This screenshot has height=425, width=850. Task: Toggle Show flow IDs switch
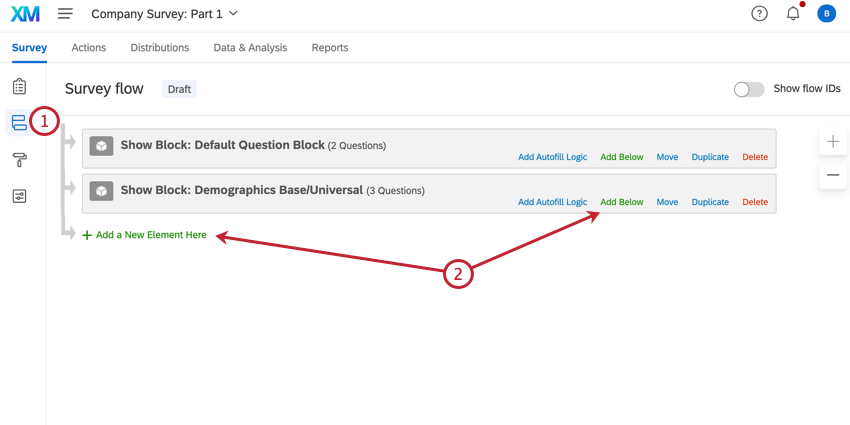(x=749, y=89)
